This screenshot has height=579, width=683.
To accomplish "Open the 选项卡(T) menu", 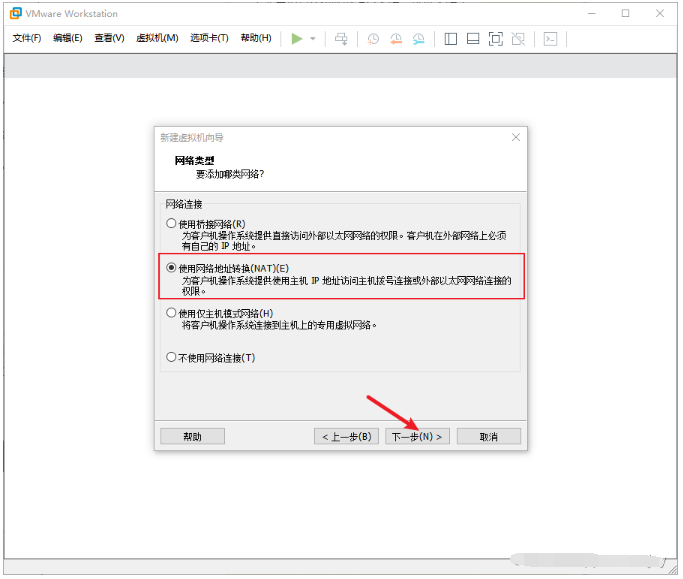I will [209, 38].
